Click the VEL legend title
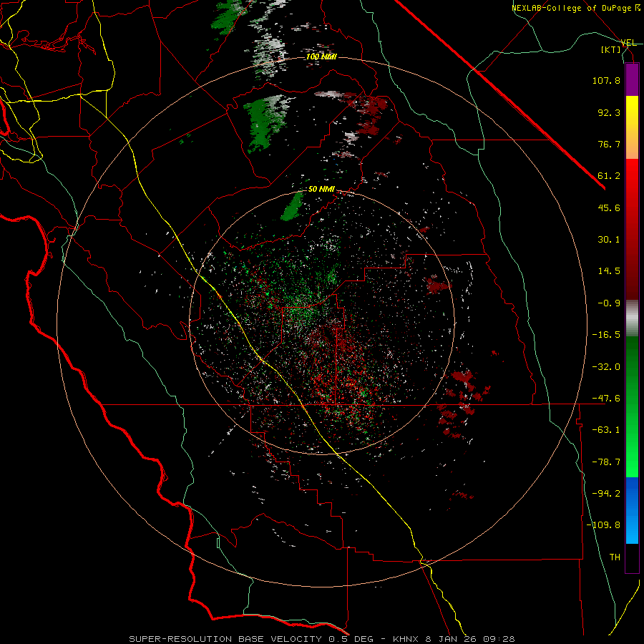The width and height of the screenshot is (644, 644). tap(628, 43)
